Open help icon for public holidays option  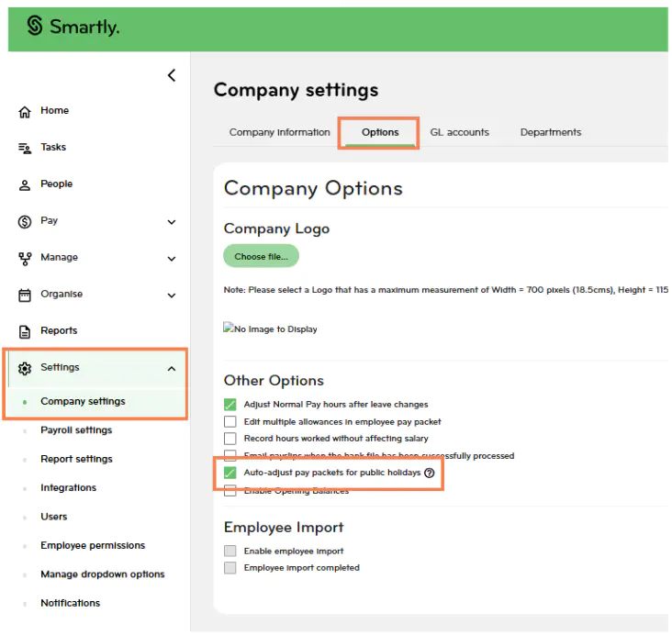click(x=429, y=473)
